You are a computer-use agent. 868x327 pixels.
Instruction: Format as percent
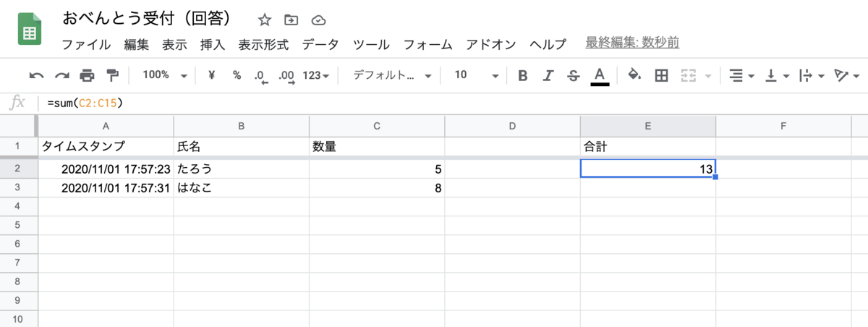[237, 75]
